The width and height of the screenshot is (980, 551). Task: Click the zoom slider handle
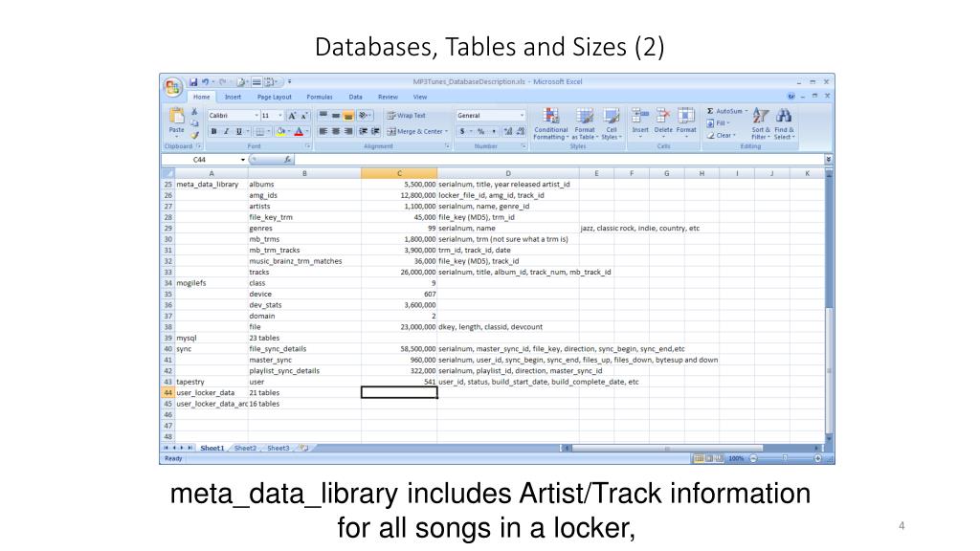tap(785, 458)
